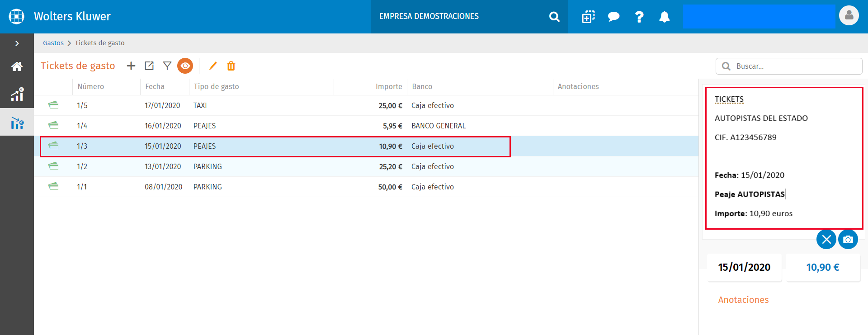Open the export icon in the toolbar
The image size is (868, 335).
(149, 66)
